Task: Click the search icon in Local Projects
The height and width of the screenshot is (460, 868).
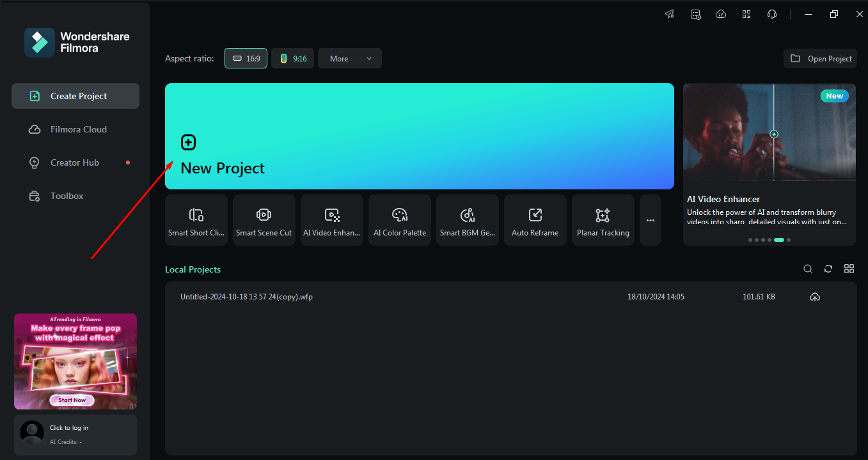Action: click(808, 269)
